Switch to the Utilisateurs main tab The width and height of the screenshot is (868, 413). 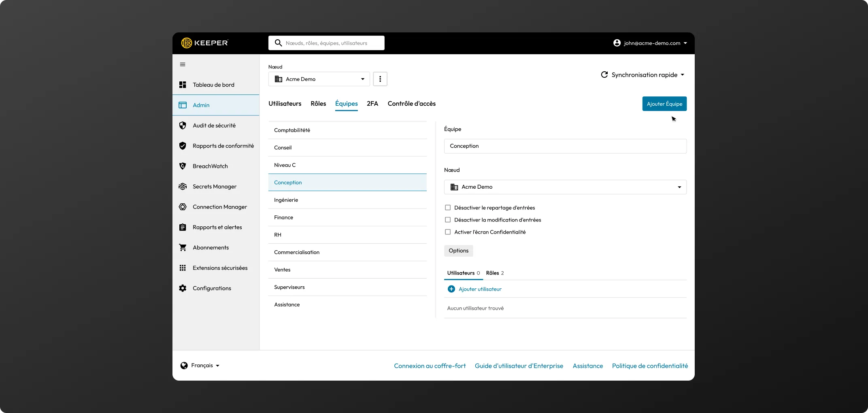[x=285, y=104]
